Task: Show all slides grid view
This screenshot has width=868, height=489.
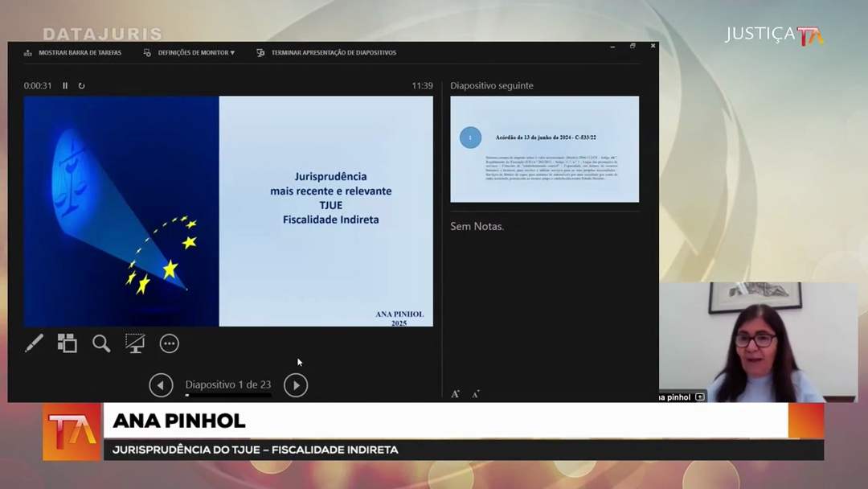Action: (68, 343)
